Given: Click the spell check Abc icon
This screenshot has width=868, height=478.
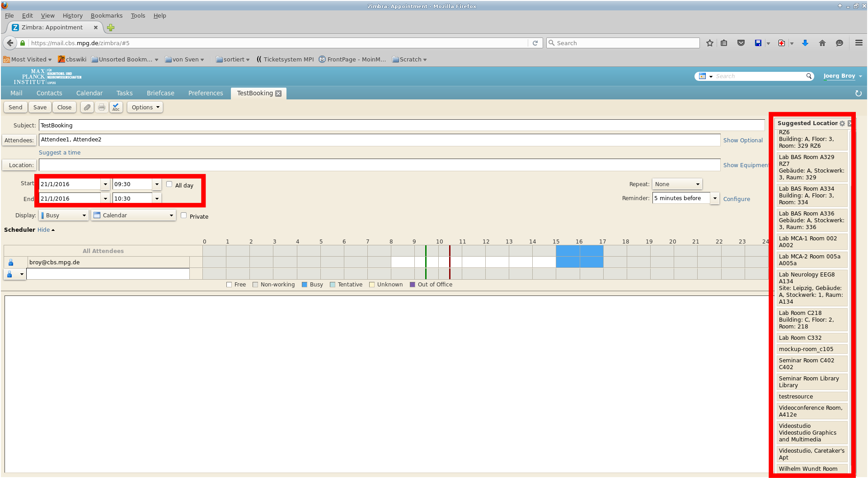Looking at the screenshot, I should pos(116,108).
